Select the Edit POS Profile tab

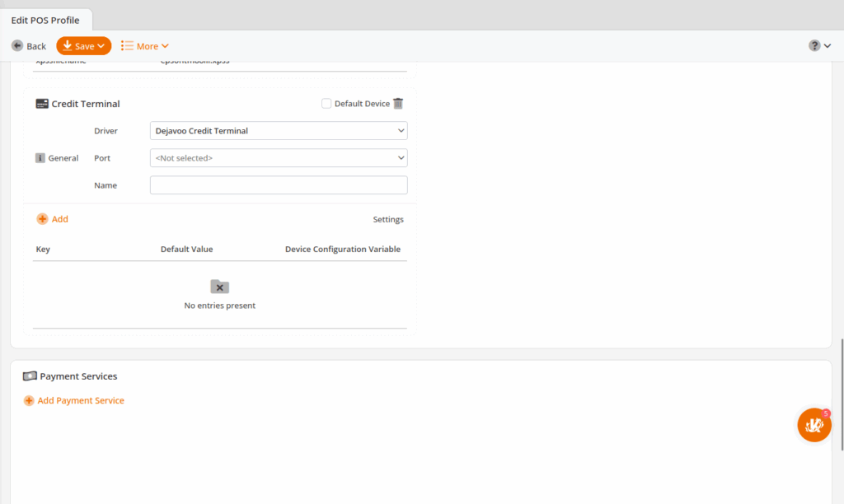(x=45, y=20)
